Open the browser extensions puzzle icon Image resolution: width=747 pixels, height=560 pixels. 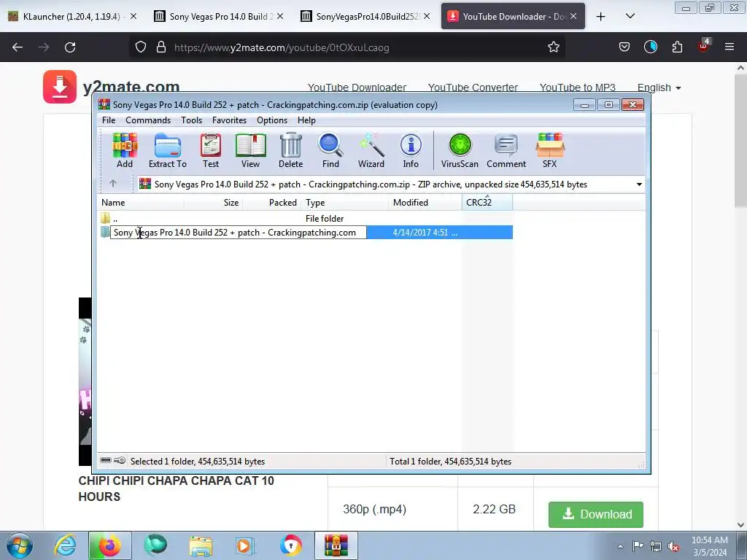677,47
